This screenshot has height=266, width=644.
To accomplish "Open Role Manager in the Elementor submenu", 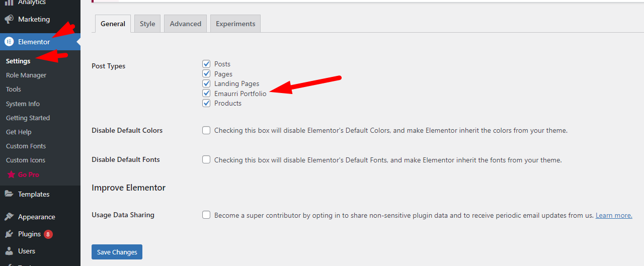I will point(26,75).
